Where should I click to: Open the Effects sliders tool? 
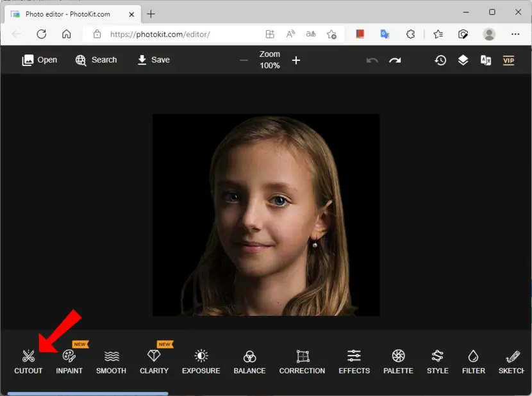[x=354, y=362]
